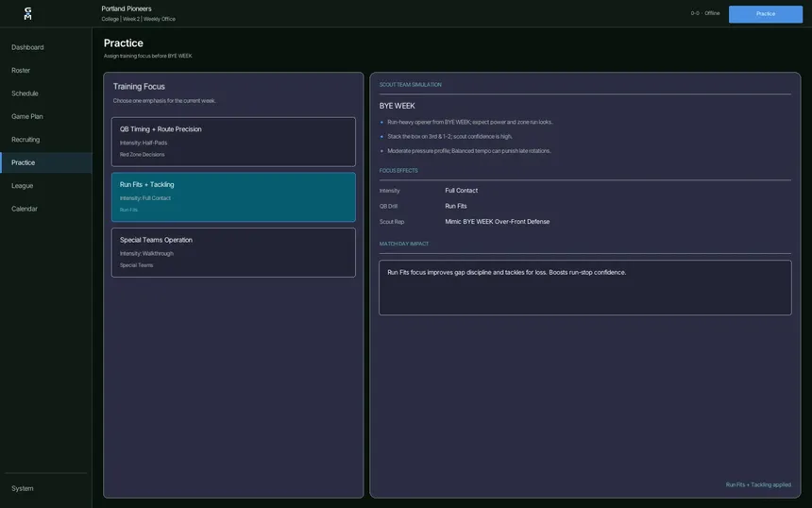Click the College | Week 2 | Weekly Office text
The image size is (812, 508).
(x=138, y=19)
